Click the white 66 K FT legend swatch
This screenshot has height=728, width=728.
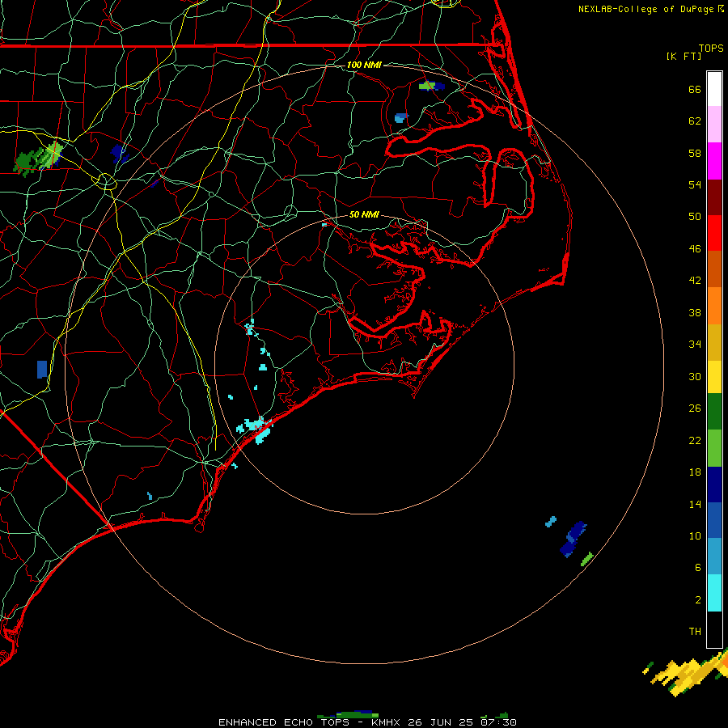coord(714,89)
